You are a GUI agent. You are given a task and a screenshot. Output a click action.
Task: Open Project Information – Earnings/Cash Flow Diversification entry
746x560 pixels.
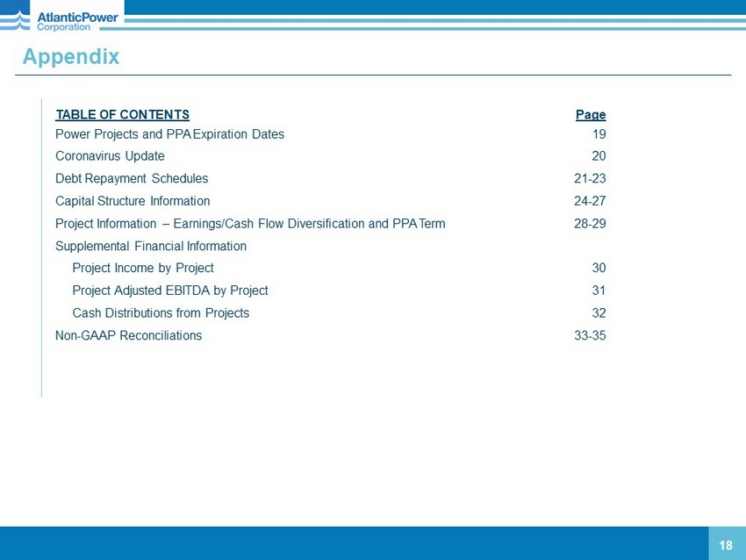coord(250,224)
